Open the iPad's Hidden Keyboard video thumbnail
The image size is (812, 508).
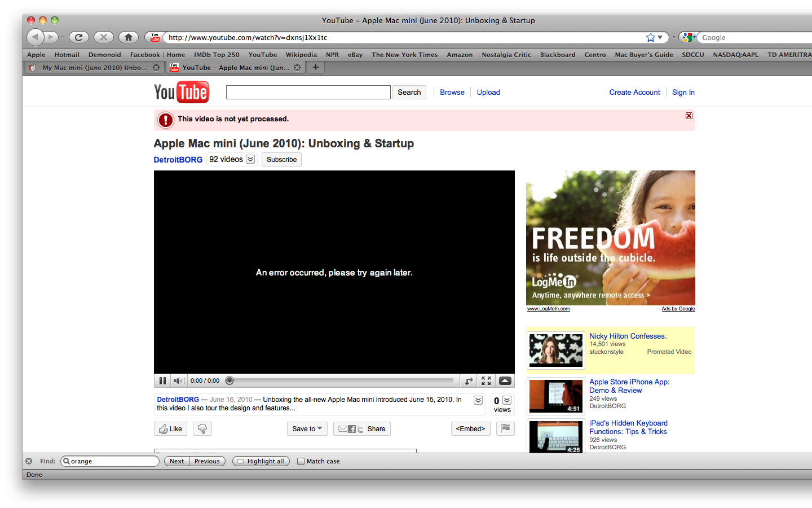(x=556, y=437)
